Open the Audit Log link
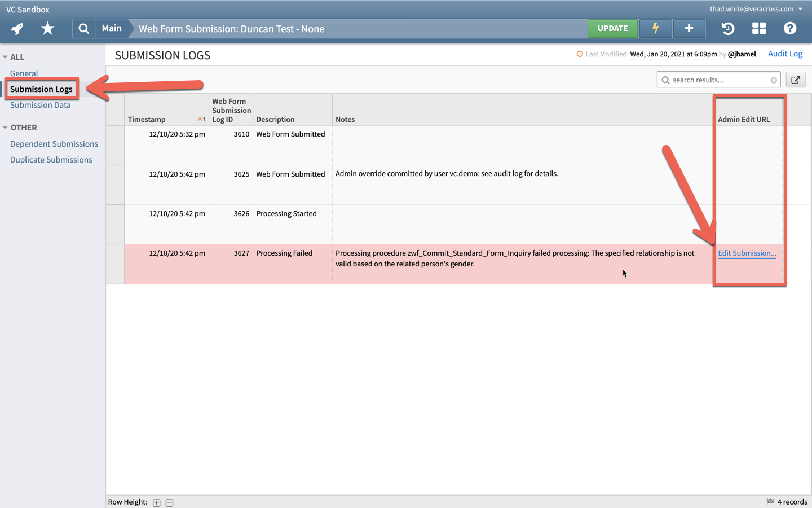 click(785, 54)
